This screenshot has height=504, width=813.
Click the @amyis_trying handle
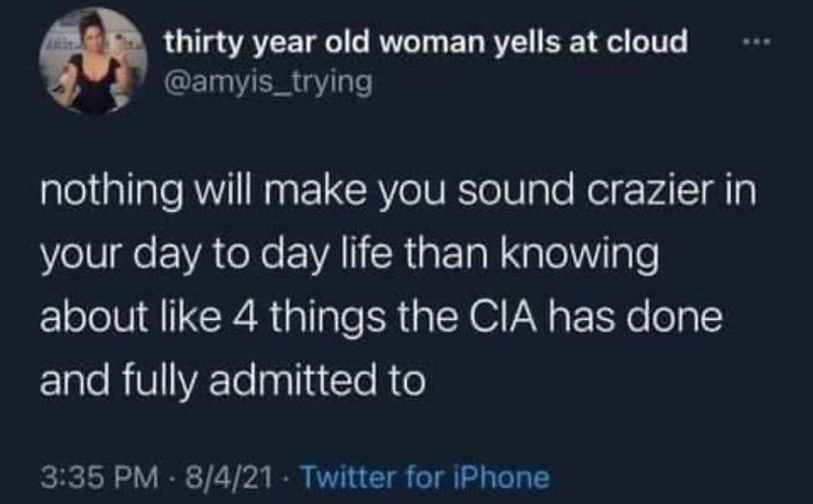point(268,80)
